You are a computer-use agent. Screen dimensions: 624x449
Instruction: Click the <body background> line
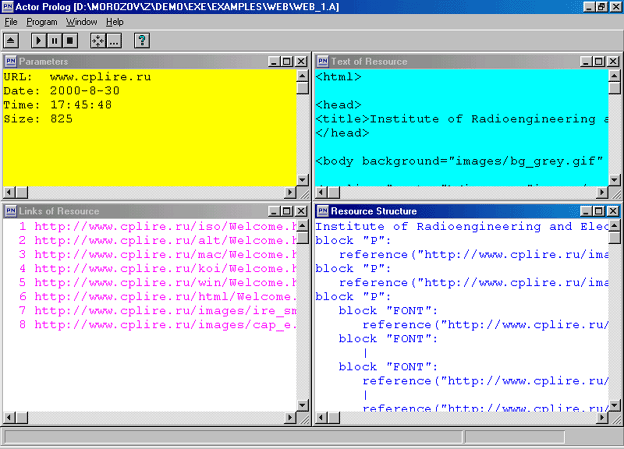coord(459,161)
